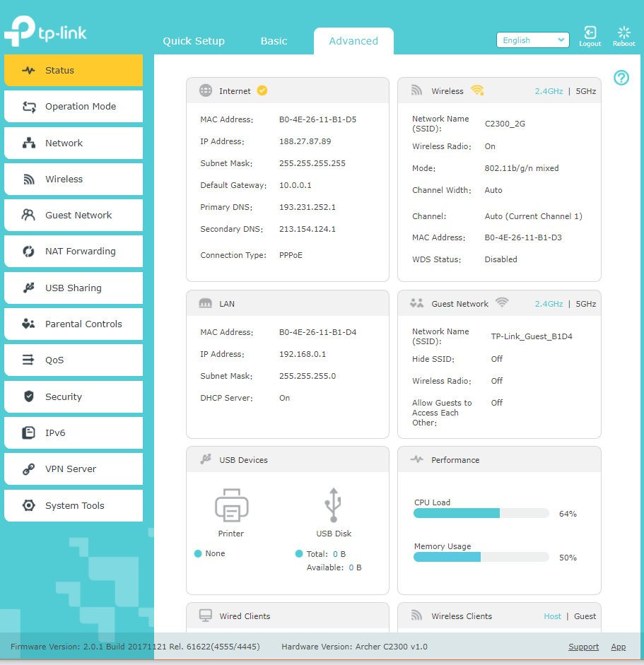Click the CPU Load progress bar

click(x=481, y=514)
